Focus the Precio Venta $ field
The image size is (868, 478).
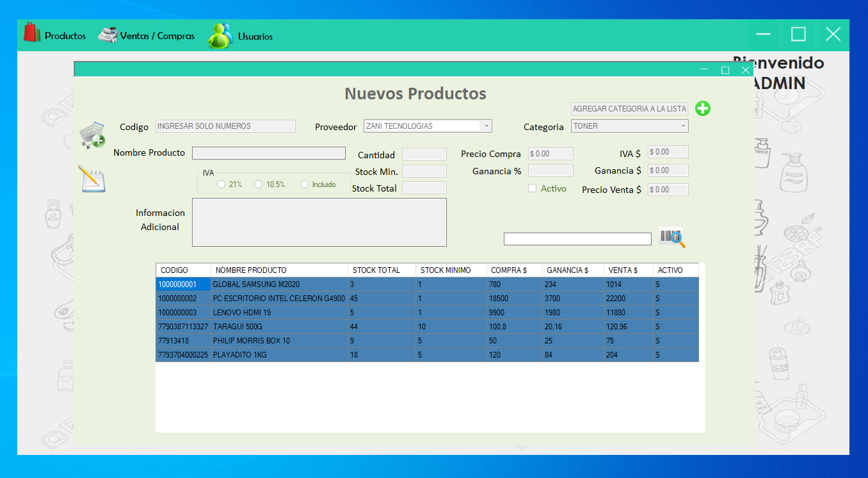tap(668, 190)
